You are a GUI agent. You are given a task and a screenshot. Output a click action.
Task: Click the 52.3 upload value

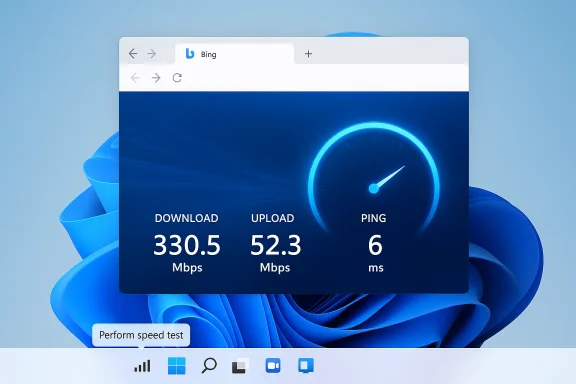pos(276,245)
